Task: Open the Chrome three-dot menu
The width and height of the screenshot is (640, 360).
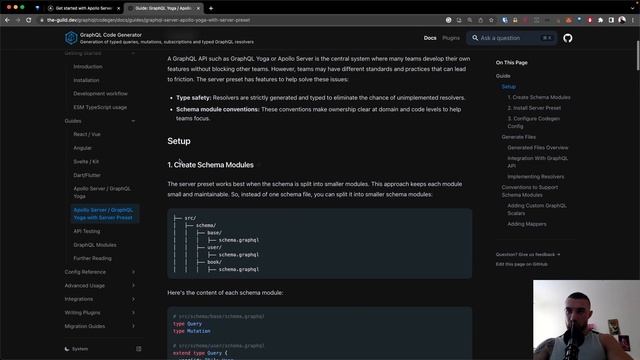Action: [x=633, y=20]
